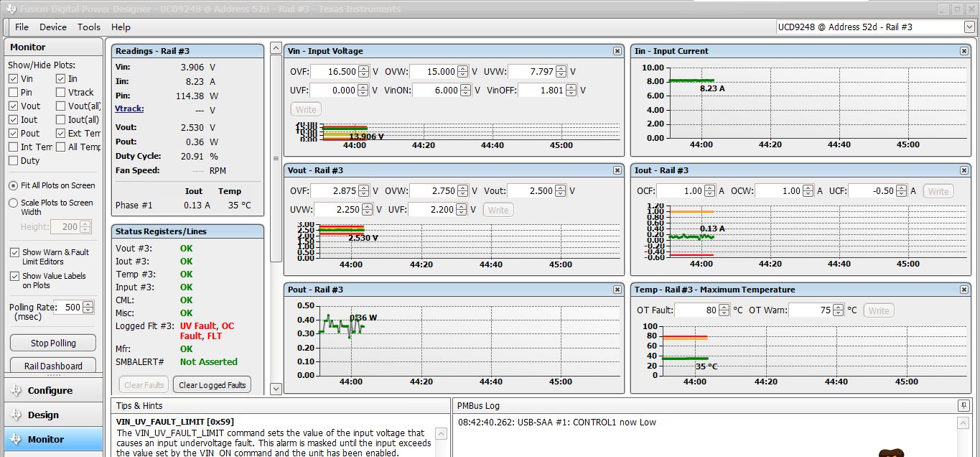Increase VinON 6.000 using up spinner
The width and height of the screenshot is (980, 457).
click(x=466, y=87)
